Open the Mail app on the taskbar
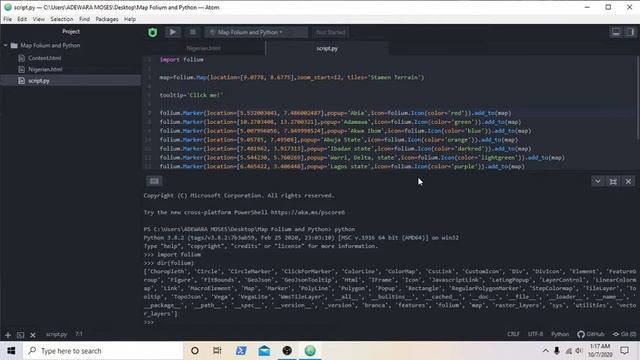The width and height of the screenshot is (640, 360). pos(264,351)
